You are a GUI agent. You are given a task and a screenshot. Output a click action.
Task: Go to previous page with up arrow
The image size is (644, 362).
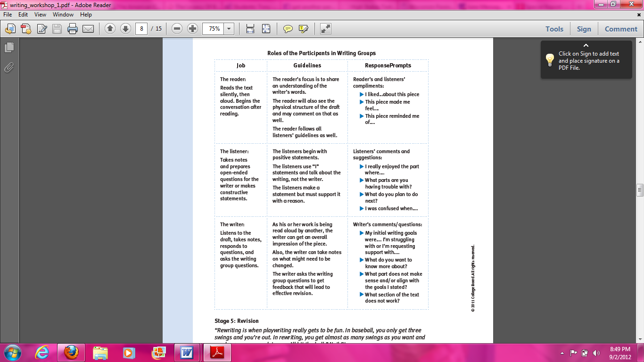tap(110, 29)
